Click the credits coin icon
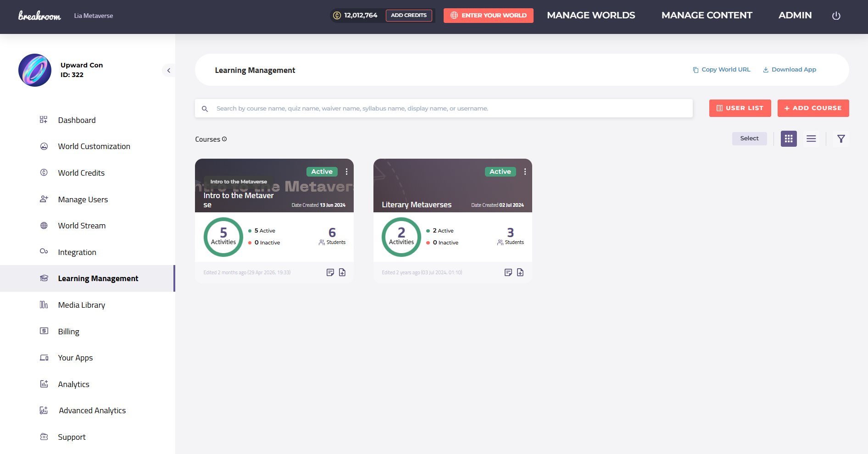Image resolution: width=868 pixels, height=454 pixels. (x=337, y=16)
